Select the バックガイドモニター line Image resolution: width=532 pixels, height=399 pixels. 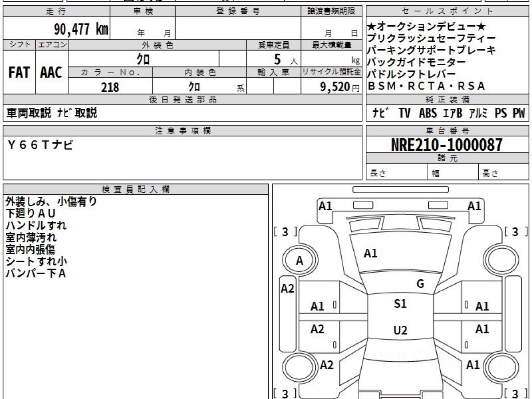[417, 63]
